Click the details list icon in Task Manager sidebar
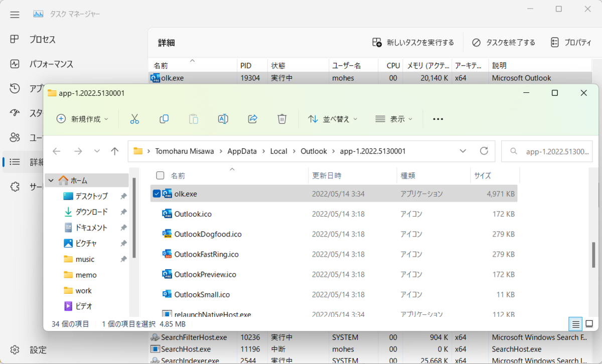The height and width of the screenshot is (364, 602). coord(15,162)
